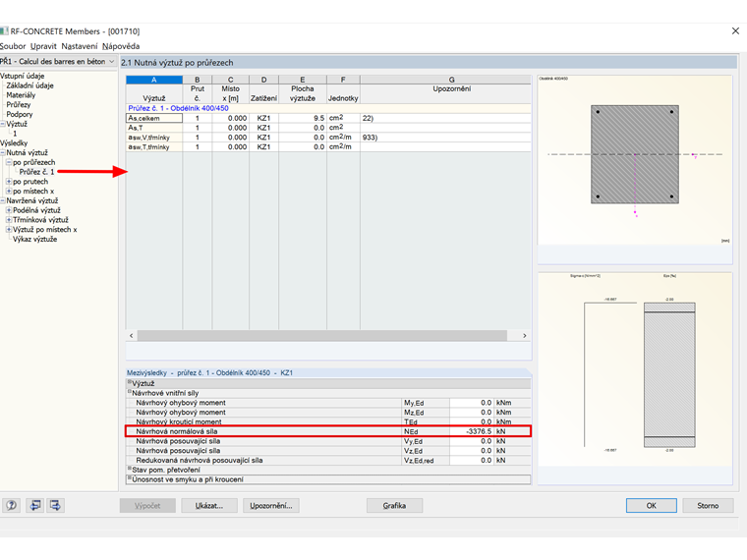Expand the po prutech node
Screen dimensions: 747x560
9,182
